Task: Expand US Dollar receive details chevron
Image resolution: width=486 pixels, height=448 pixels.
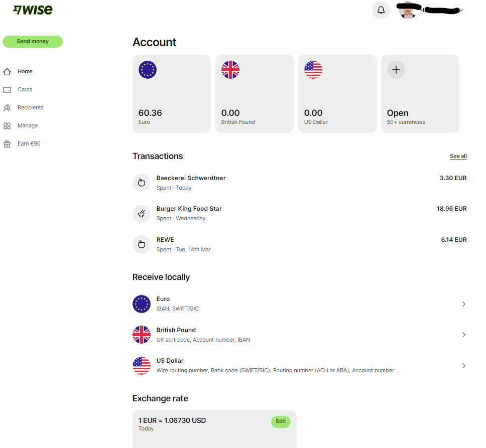Action: tap(463, 366)
